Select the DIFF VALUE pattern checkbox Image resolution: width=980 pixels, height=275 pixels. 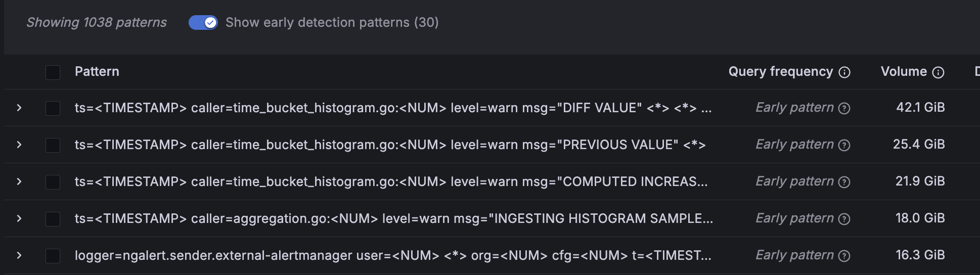click(x=53, y=108)
